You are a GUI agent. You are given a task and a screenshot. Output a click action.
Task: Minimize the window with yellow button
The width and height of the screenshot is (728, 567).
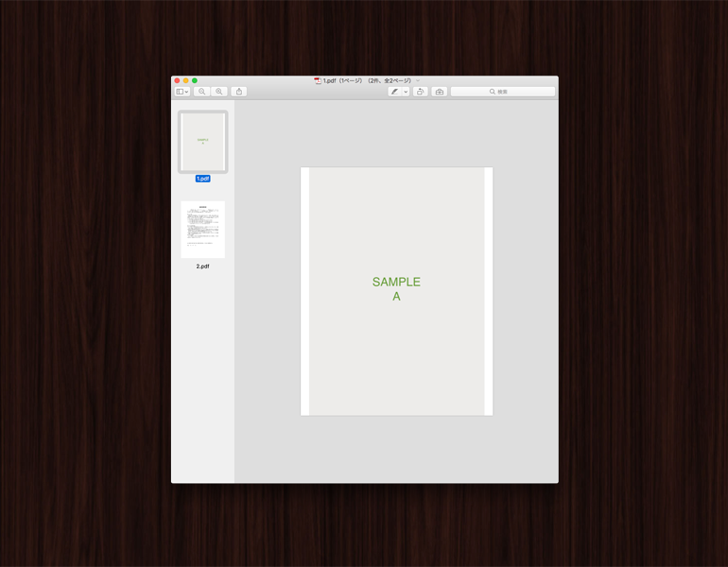[x=186, y=81]
